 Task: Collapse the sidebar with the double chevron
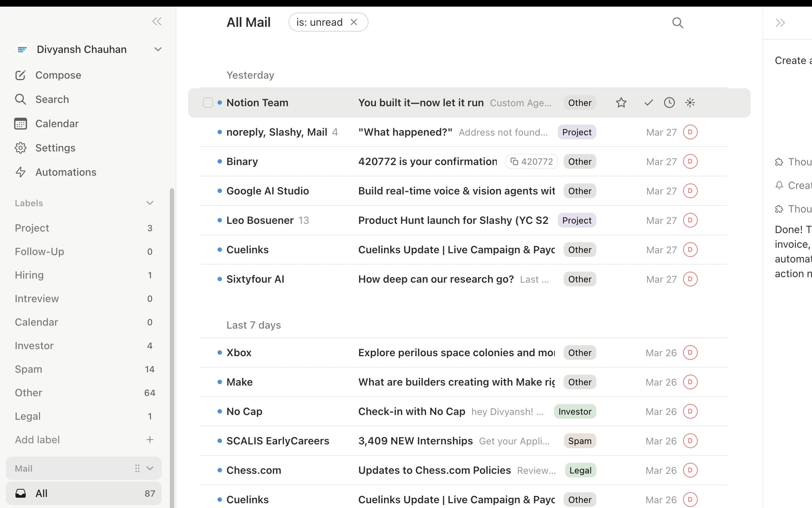tap(157, 21)
